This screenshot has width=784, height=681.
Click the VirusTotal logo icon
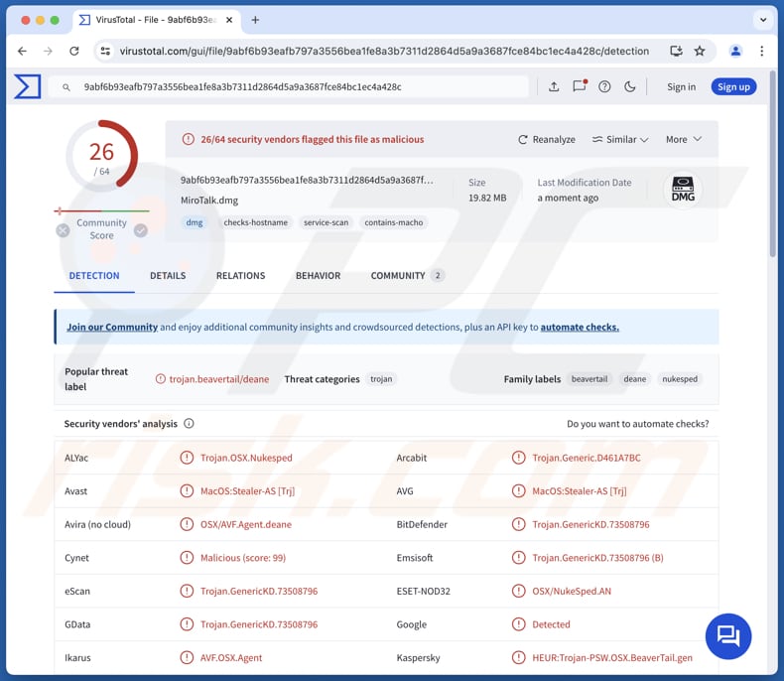point(28,86)
